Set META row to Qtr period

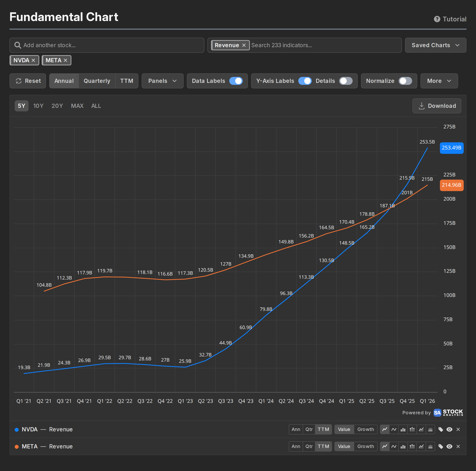tap(309, 446)
